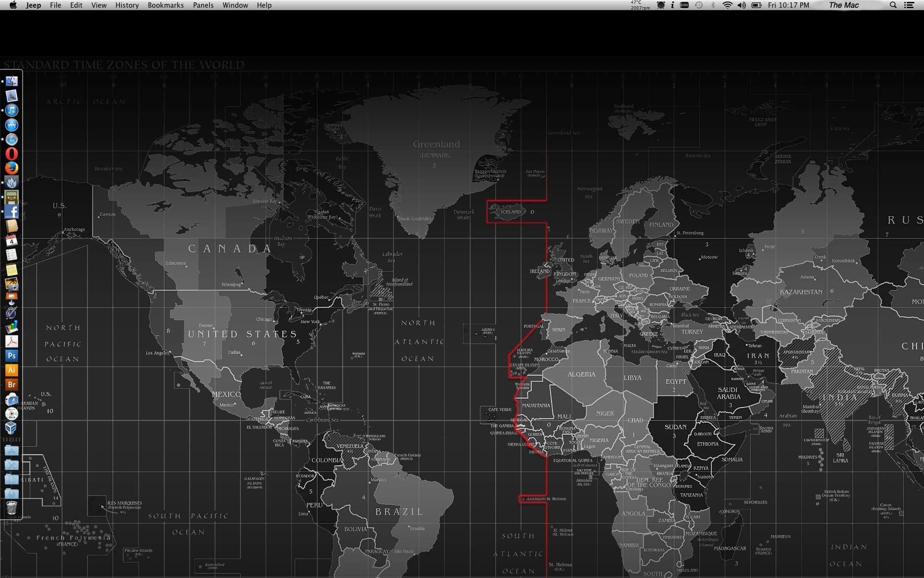Launch Safari from the dock

tap(12, 139)
